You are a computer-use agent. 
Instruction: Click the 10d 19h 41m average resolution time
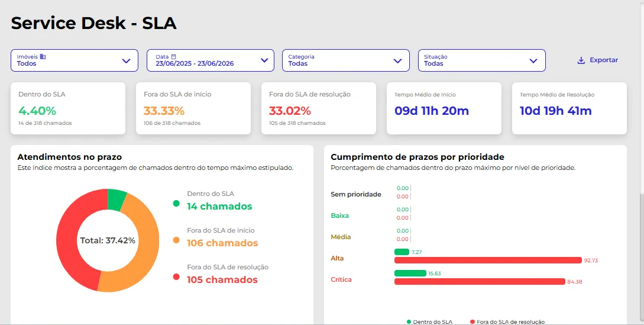pyautogui.click(x=556, y=111)
